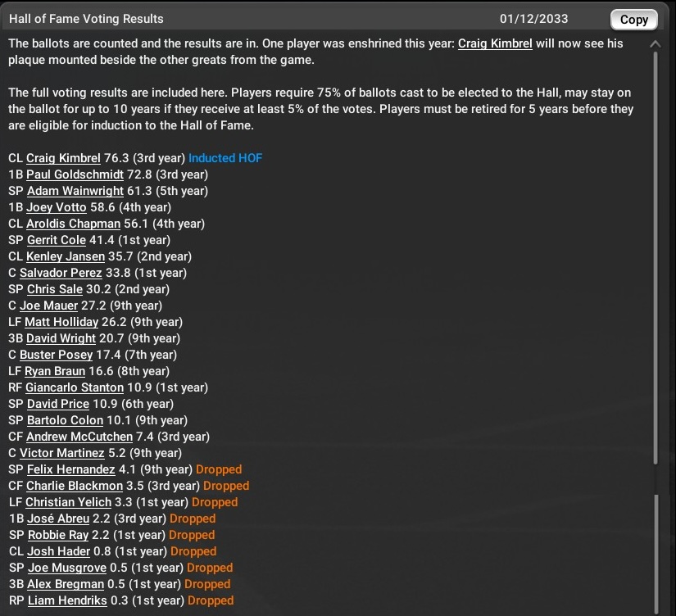Open Matt Holliday player link
The width and height of the screenshot is (676, 616).
61,322
